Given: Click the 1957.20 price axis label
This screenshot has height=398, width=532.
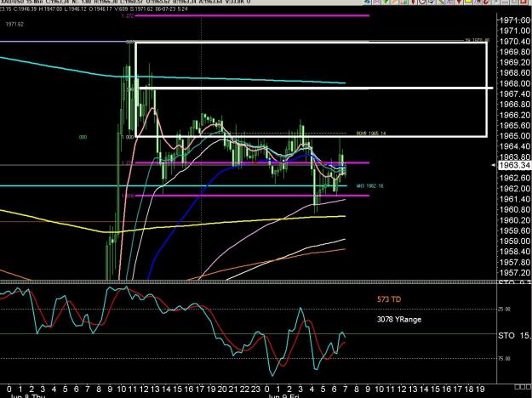Looking at the screenshot, I should [x=515, y=273].
